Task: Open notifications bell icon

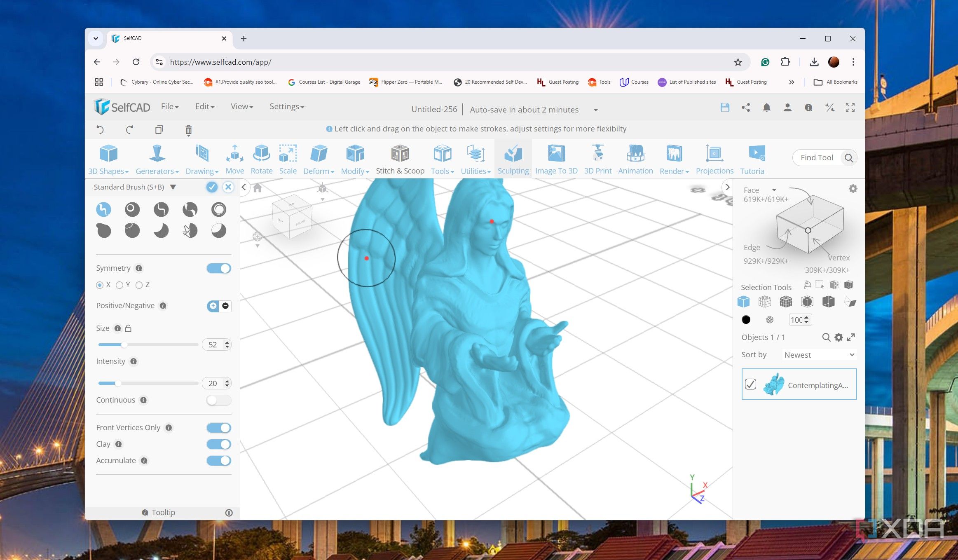Action: [x=766, y=108]
